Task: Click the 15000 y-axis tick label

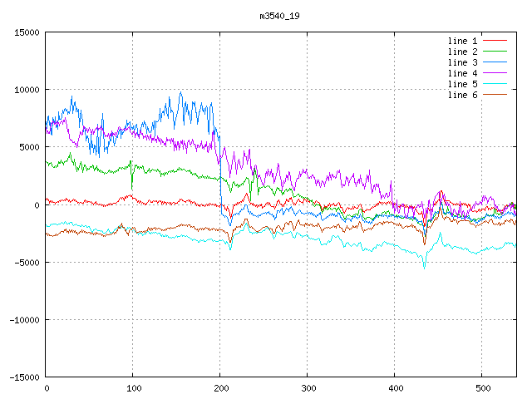Action: pos(27,32)
